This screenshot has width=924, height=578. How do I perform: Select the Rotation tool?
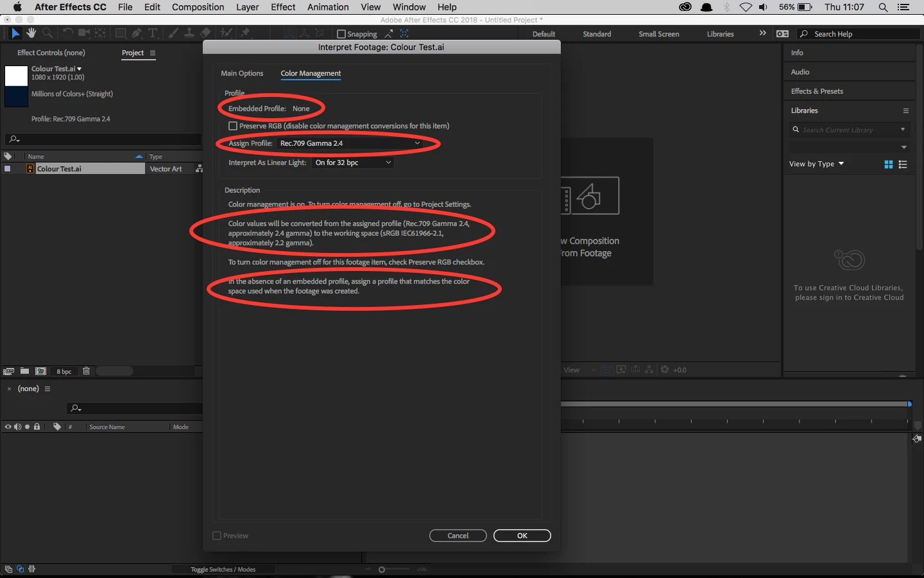point(67,33)
